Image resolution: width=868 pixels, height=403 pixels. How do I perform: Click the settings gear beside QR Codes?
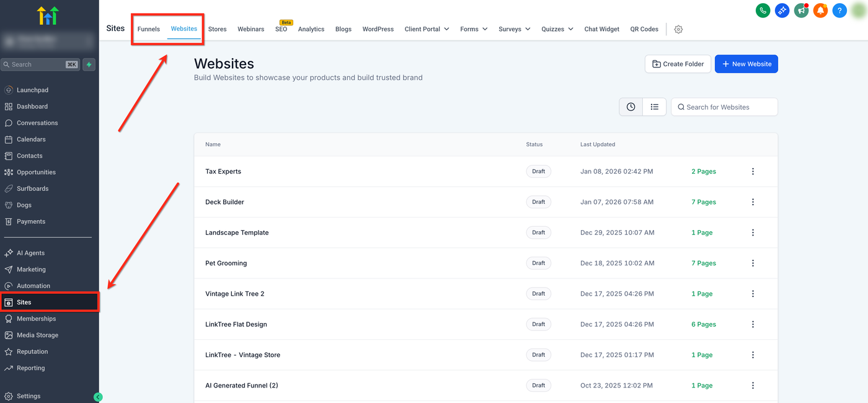[678, 29]
